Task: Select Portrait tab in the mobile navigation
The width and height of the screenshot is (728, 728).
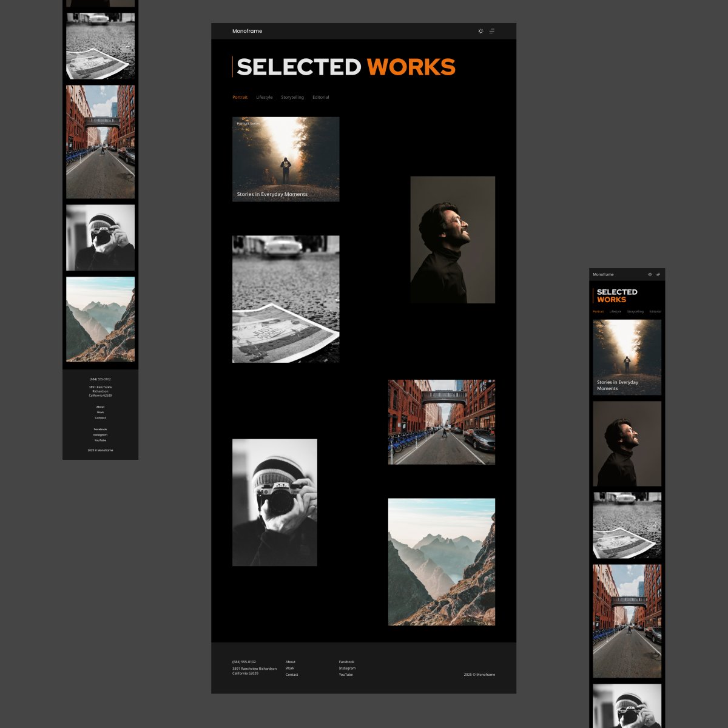Action: point(598,311)
